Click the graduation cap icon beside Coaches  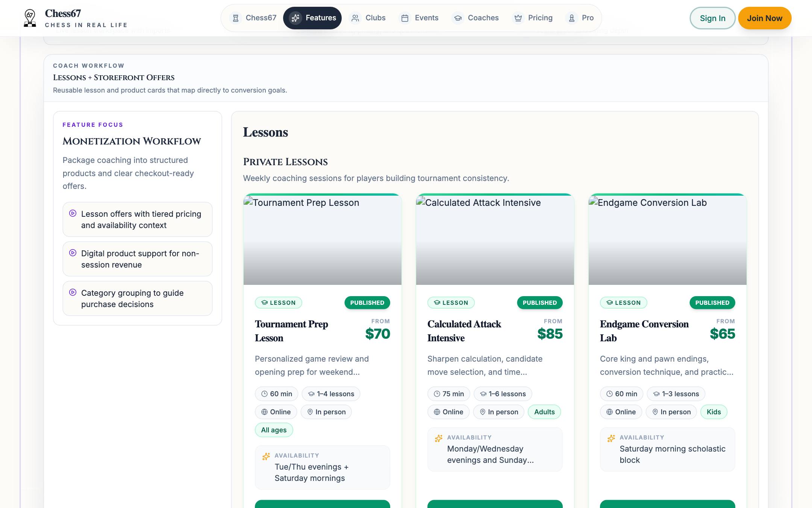458,18
